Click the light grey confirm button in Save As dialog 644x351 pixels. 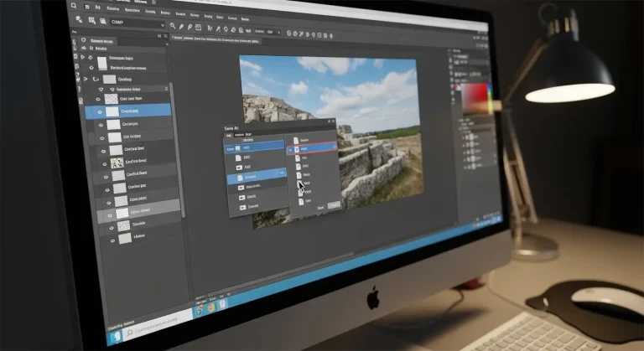pos(334,205)
